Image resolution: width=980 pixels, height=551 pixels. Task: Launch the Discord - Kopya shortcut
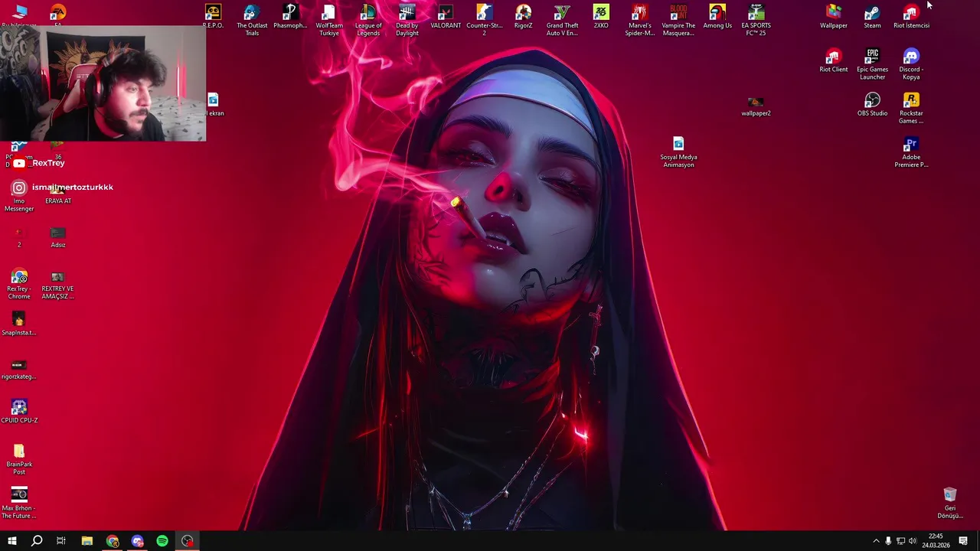point(911,64)
